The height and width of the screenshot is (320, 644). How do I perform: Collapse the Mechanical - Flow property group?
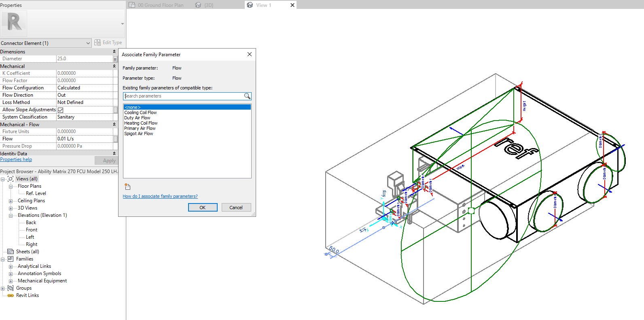click(x=114, y=125)
